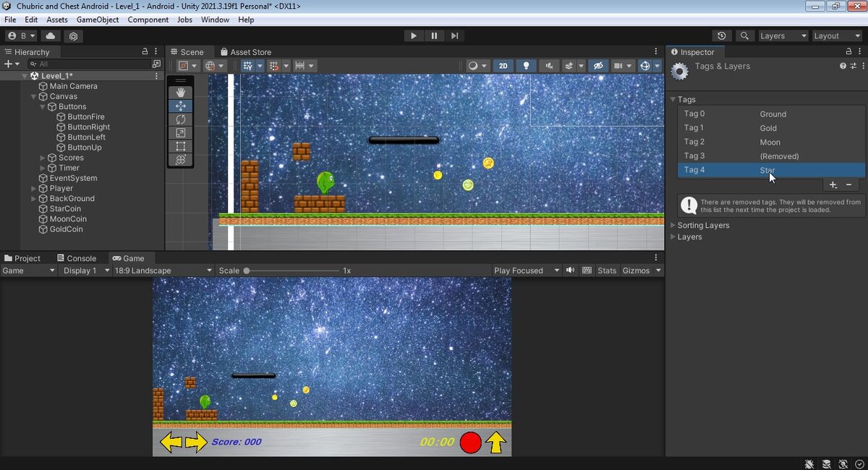Expand Sorting Layers section
The height and width of the screenshot is (470, 868).
click(x=673, y=226)
